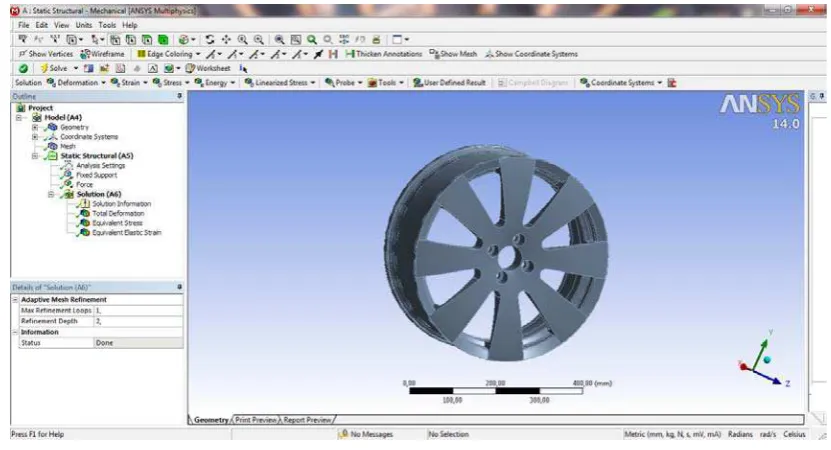Toggle Wireframe view mode
Viewport: 831px width, 450px height.
pyautogui.click(x=102, y=54)
